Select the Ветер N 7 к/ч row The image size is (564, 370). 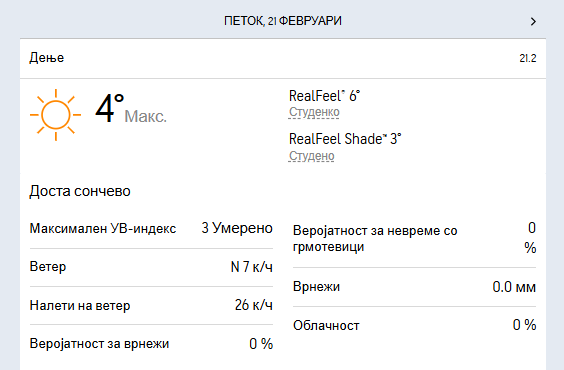click(x=151, y=267)
